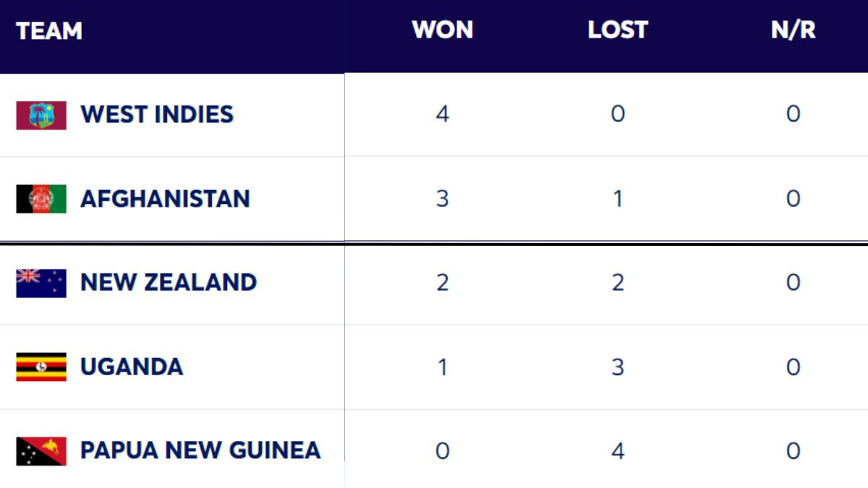Click Uganda's lost count of 3
This screenshot has height=488, width=868.
click(x=618, y=367)
